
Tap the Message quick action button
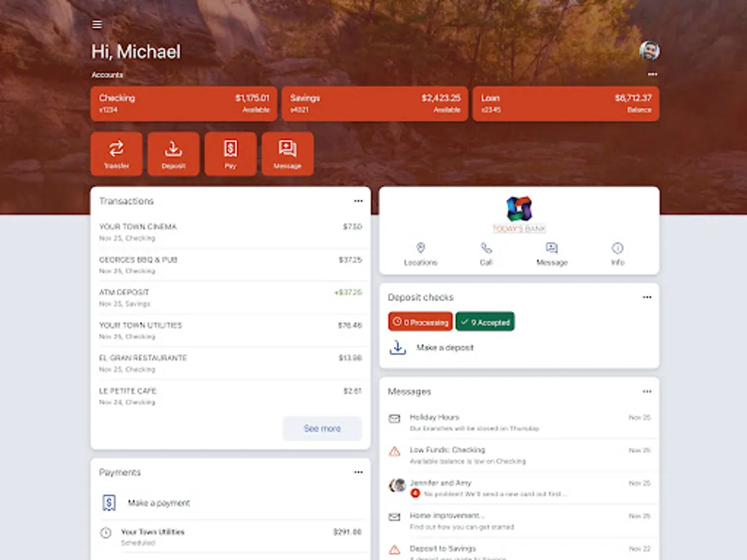[x=288, y=154]
